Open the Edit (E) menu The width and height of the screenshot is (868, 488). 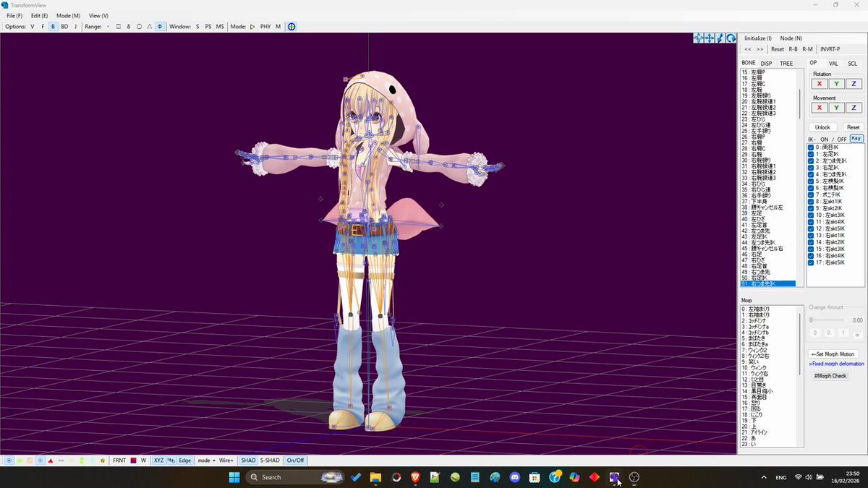pyautogui.click(x=39, y=15)
